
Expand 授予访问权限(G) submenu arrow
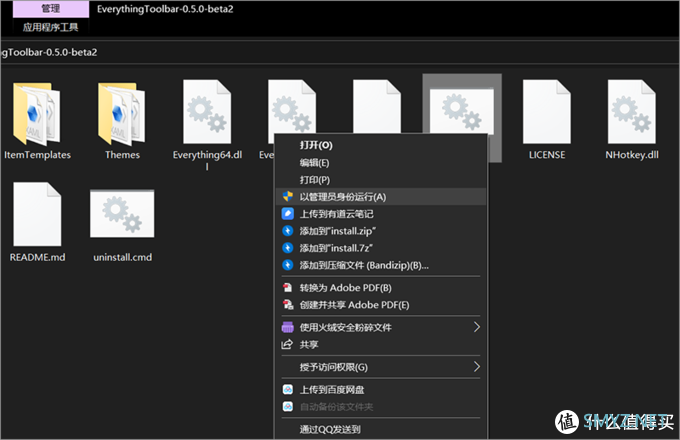[x=477, y=367]
